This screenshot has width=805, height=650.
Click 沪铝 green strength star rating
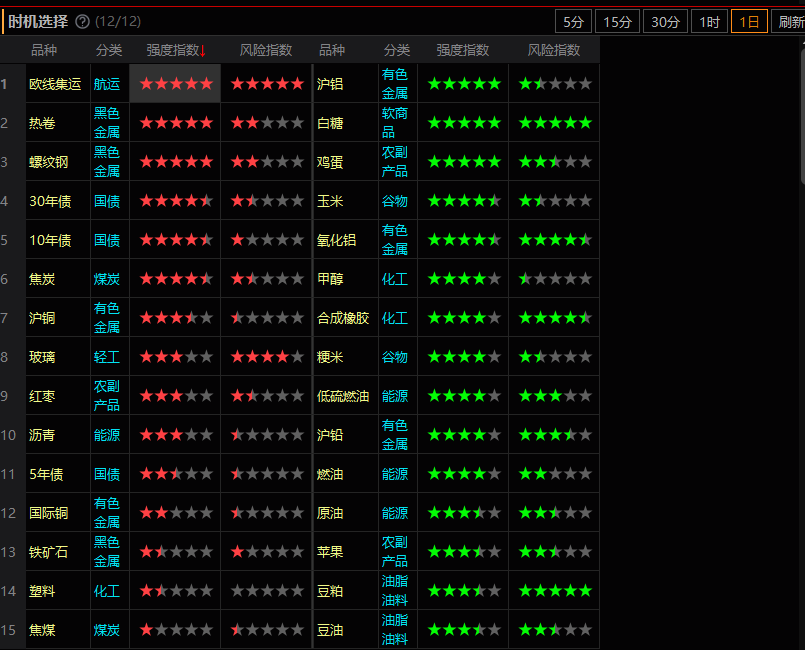(464, 84)
